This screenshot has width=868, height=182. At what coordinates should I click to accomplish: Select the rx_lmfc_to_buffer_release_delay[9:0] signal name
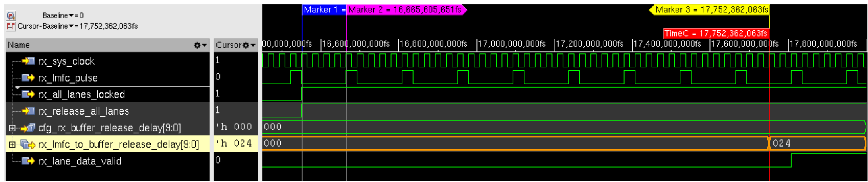point(119,144)
